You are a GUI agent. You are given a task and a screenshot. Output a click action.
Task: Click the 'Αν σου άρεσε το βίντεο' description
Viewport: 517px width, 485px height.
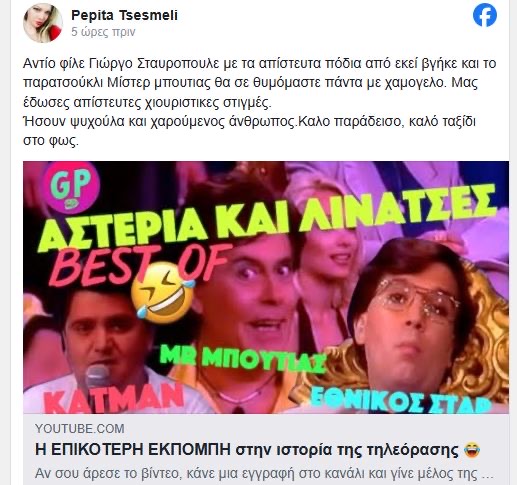coord(263,473)
